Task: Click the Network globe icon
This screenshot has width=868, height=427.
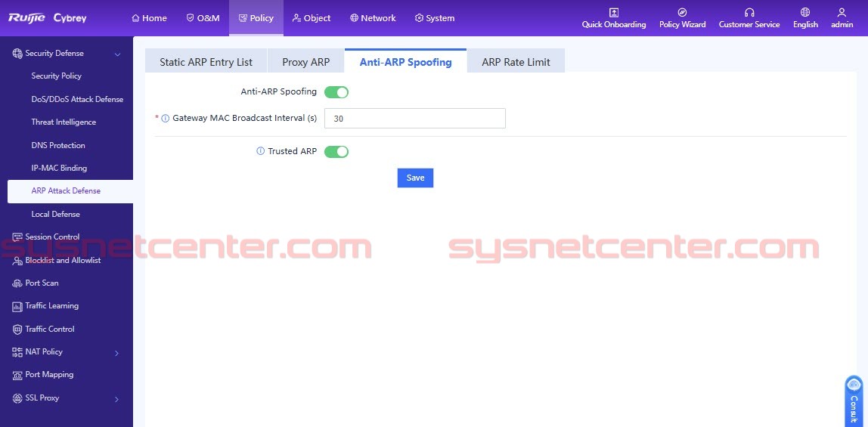Action: (x=355, y=18)
